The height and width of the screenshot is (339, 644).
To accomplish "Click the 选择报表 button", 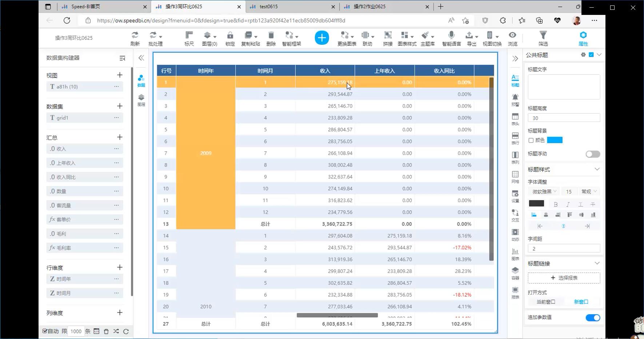I will (x=564, y=278).
